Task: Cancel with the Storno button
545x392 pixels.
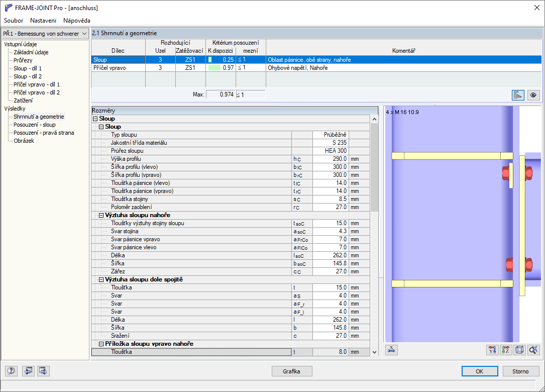Action: coord(520,371)
